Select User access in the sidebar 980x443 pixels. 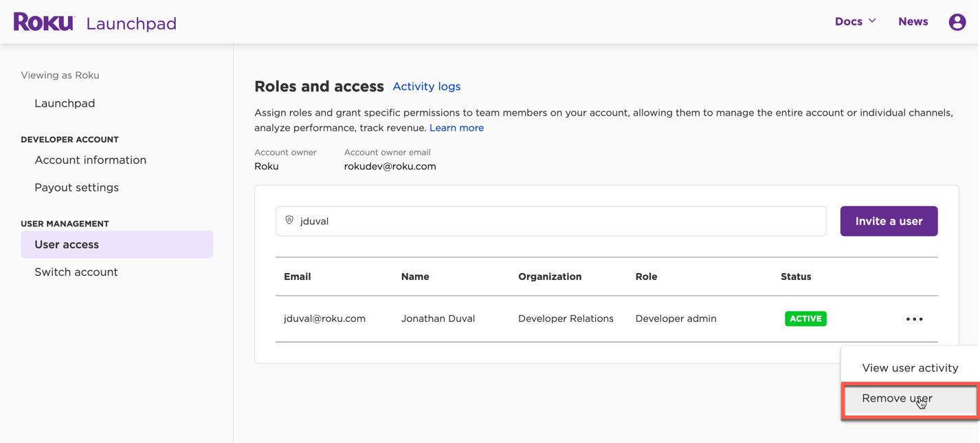[66, 244]
